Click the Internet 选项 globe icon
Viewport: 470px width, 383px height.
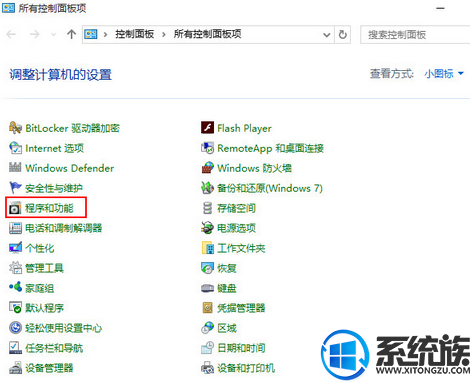[x=15, y=148]
